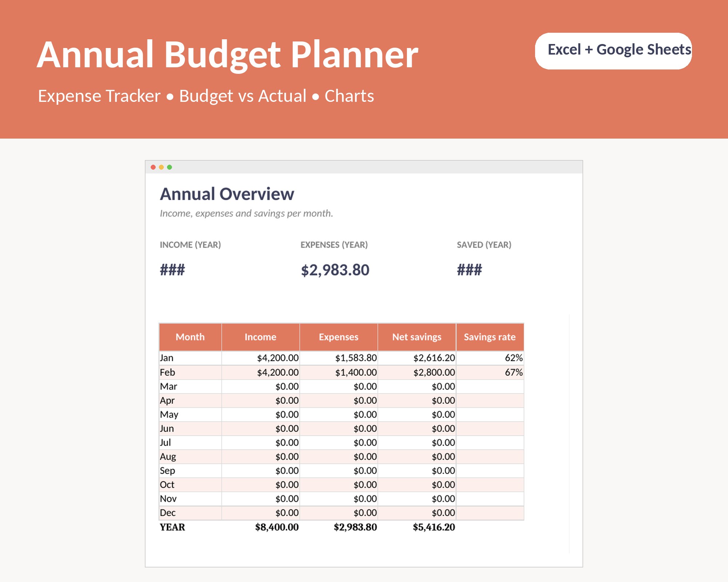
Task: Select Jan income cell $4,200.00
Action: pyautogui.click(x=261, y=358)
